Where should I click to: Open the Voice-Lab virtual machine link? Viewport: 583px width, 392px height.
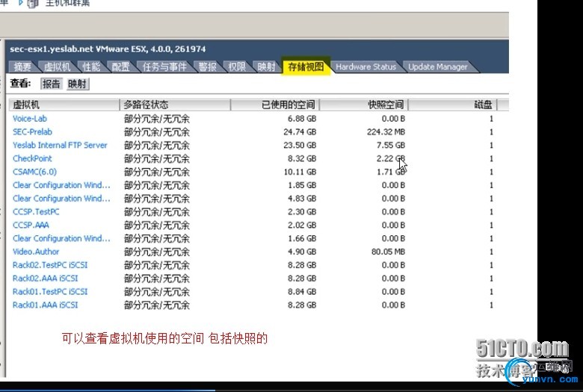point(30,119)
